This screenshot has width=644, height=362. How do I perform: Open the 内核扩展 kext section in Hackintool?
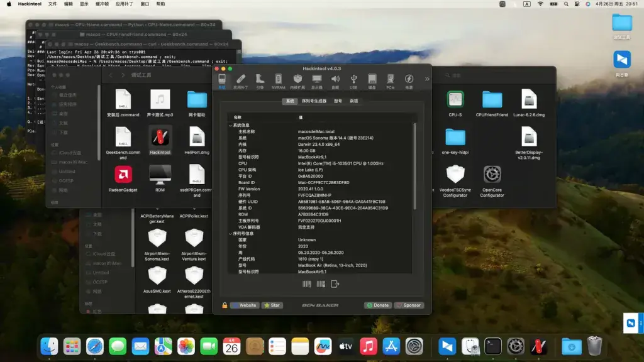[x=297, y=81]
